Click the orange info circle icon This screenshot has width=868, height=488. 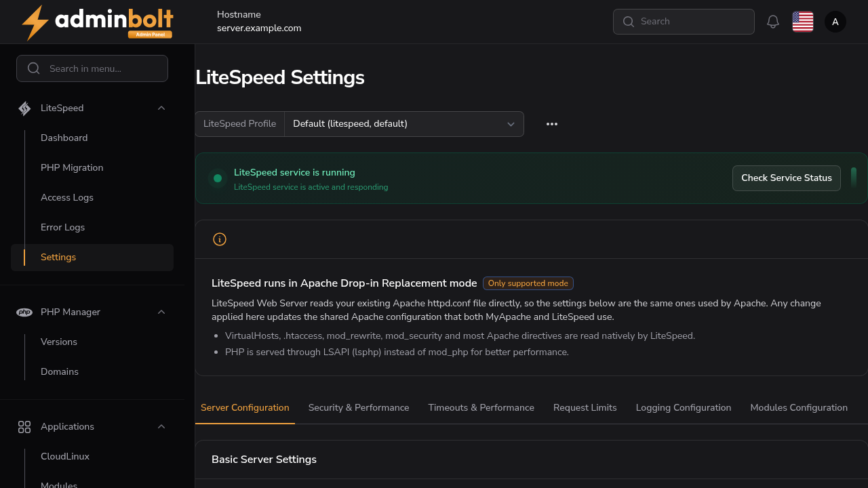coord(220,239)
